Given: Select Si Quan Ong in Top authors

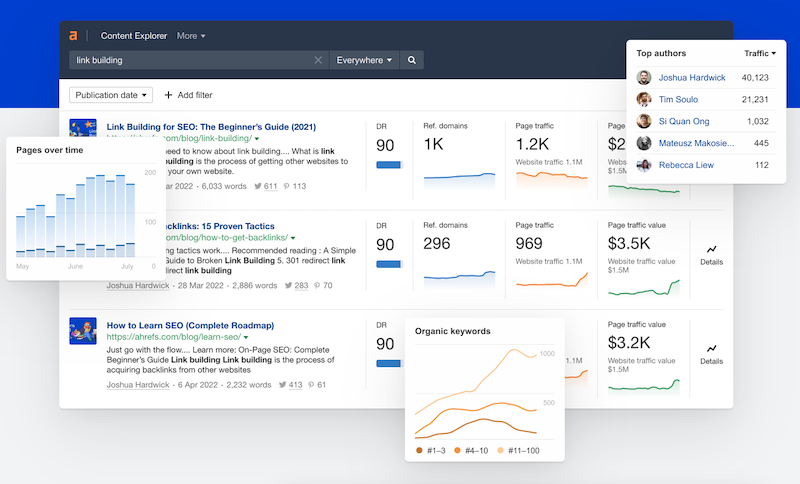Looking at the screenshot, I should click(x=684, y=121).
